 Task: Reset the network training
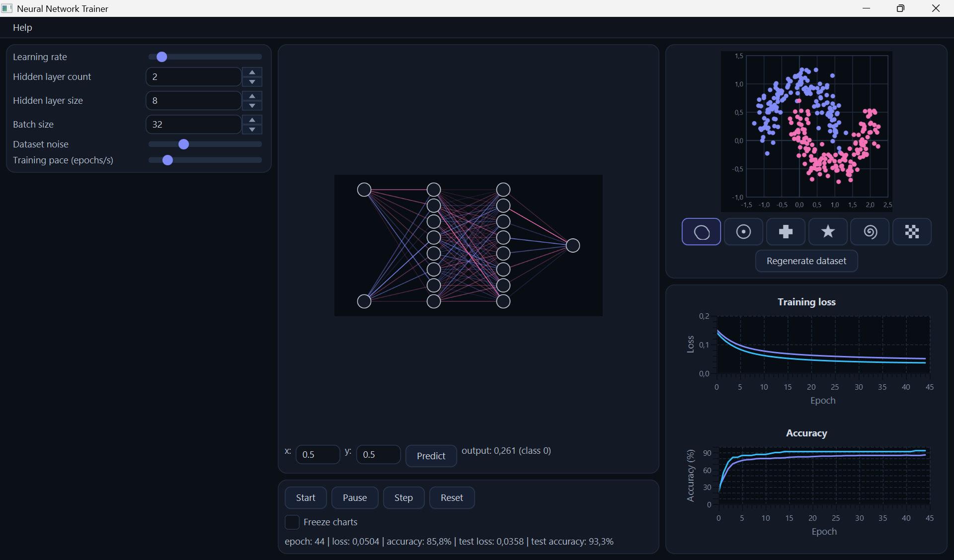(x=452, y=498)
